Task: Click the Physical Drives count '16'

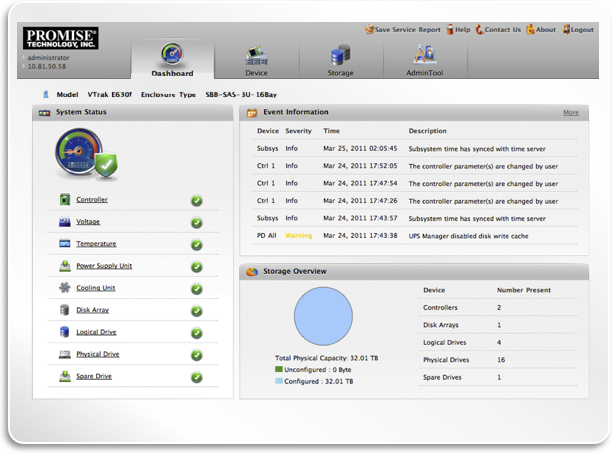Action: click(501, 360)
